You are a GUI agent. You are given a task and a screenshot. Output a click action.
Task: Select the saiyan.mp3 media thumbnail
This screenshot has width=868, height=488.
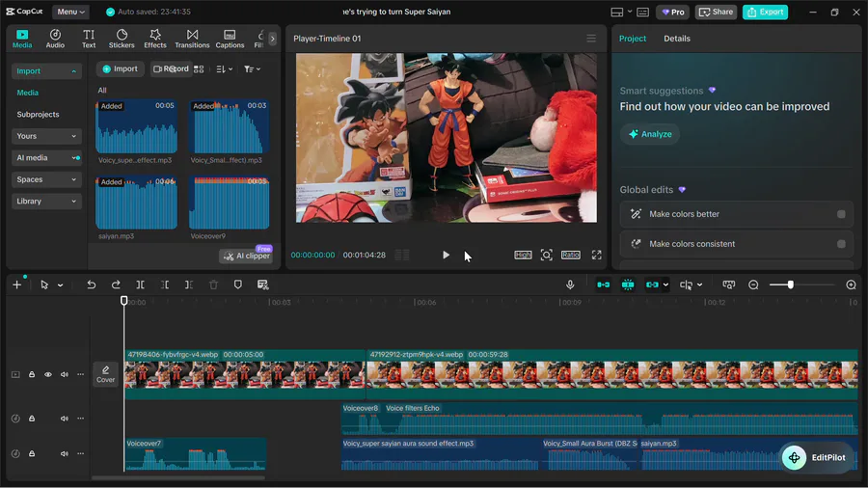(x=136, y=203)
